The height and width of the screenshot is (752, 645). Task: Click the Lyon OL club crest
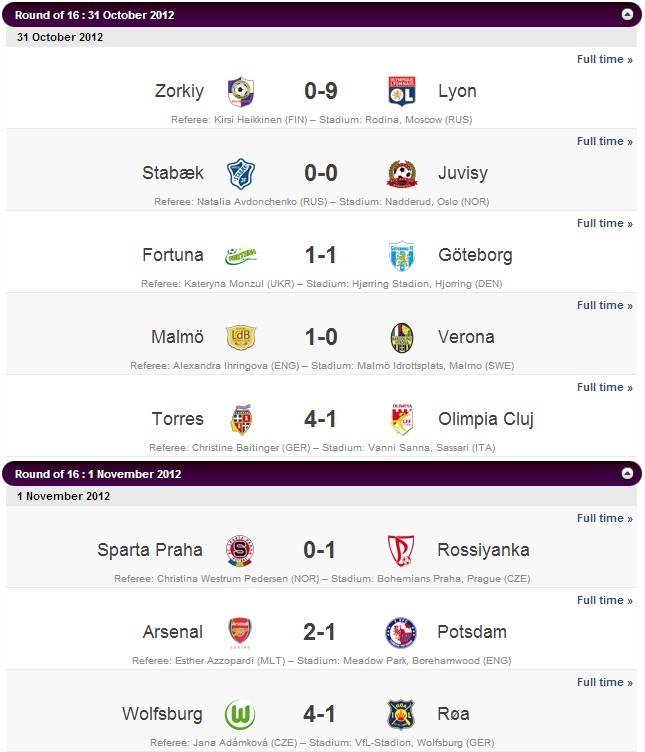(401, 91)
